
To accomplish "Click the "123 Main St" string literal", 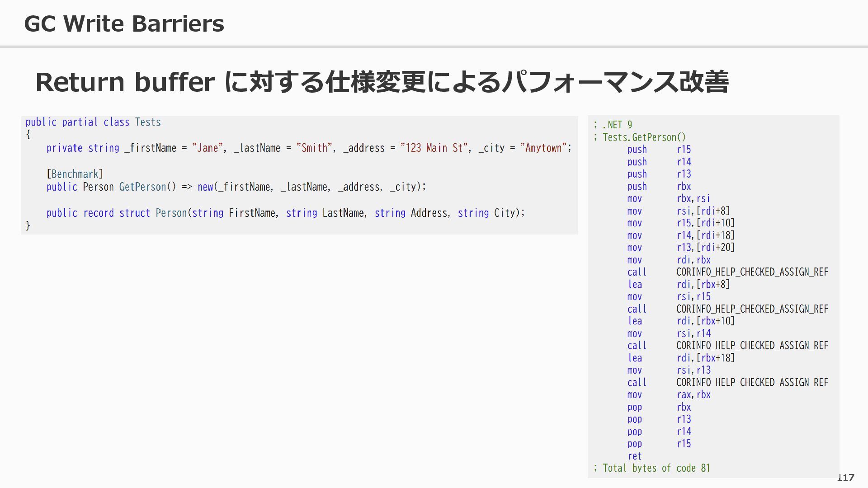I will pyautogui.click(x=434, y=148).
